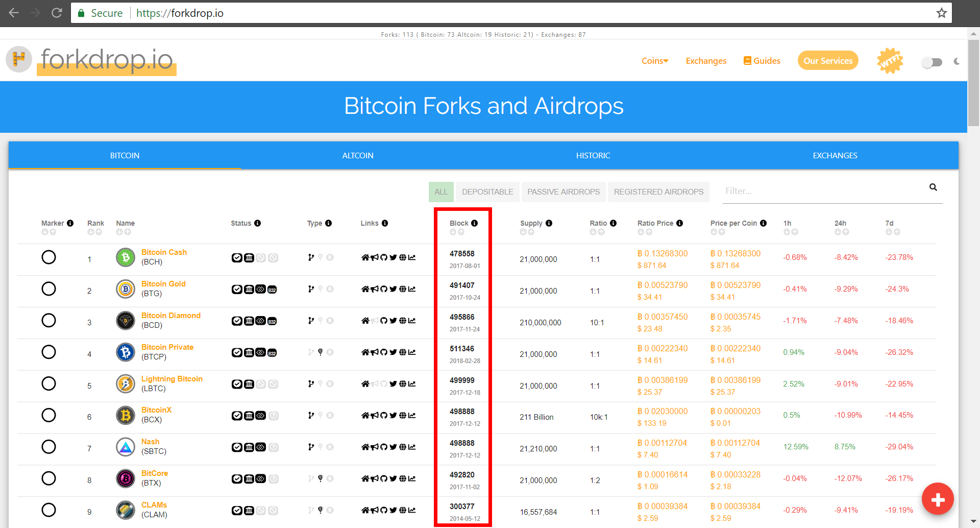
Task: Click the red plus floating button
Action: tap(938, 499)
